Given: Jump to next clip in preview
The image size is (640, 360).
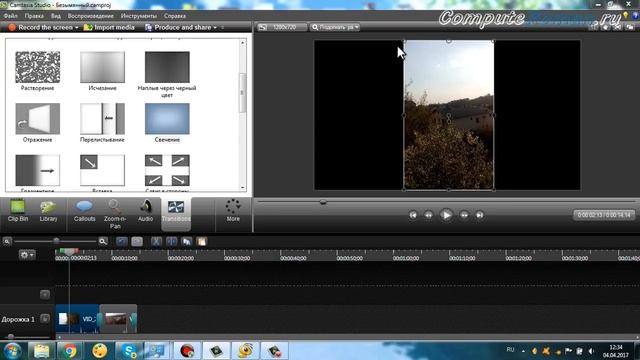Looking at the screenshot, I should pyautogui.click(x=480, y=215).
